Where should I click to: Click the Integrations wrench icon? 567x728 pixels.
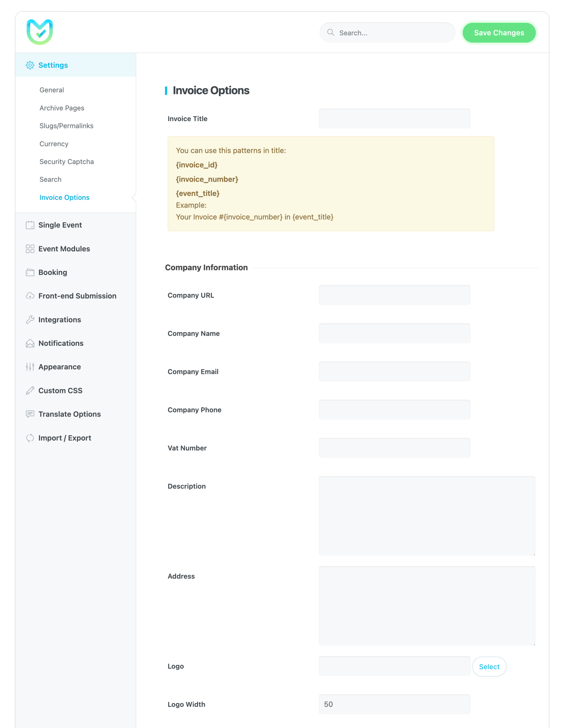(30, 320)
